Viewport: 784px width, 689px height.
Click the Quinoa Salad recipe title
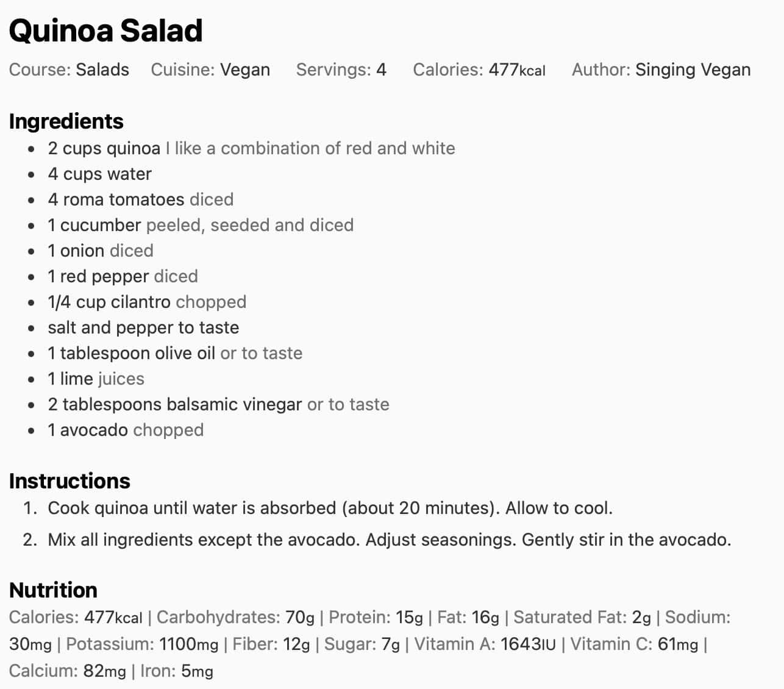[x=105, y=30]
